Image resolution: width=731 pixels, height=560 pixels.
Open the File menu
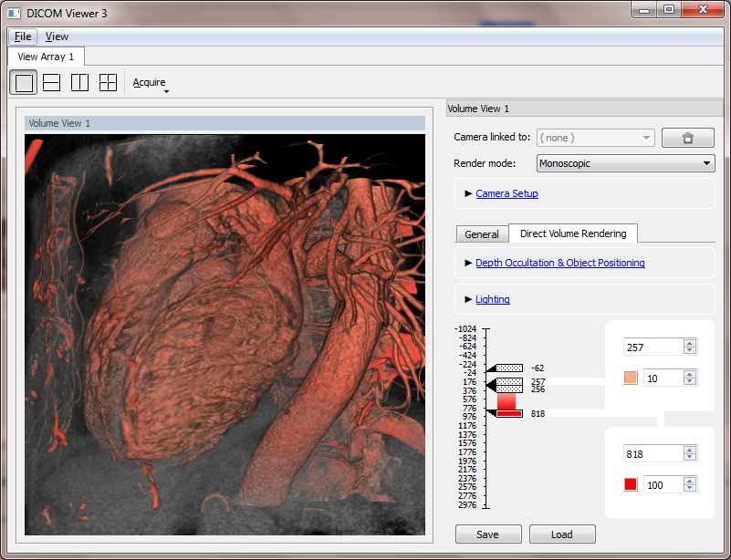23,36
